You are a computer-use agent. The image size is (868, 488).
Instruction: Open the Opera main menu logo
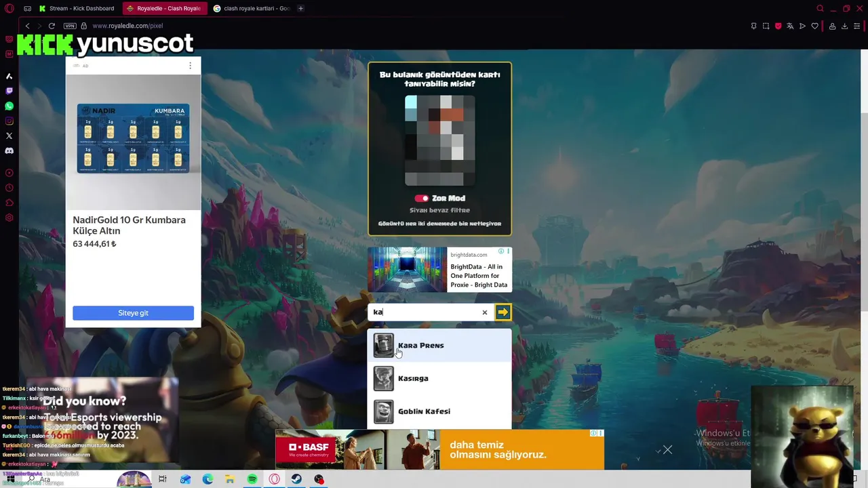[x=9, y=8]
